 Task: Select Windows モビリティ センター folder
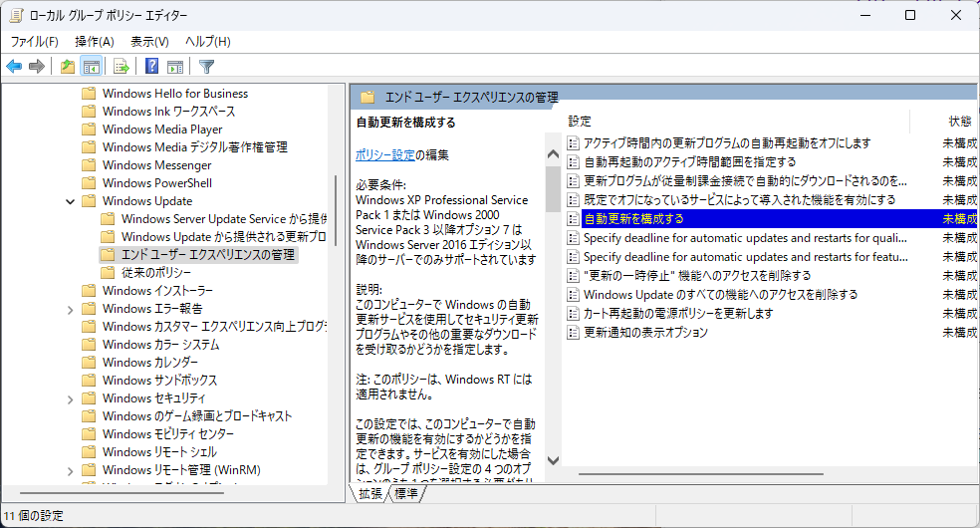[x=168, y=434]
